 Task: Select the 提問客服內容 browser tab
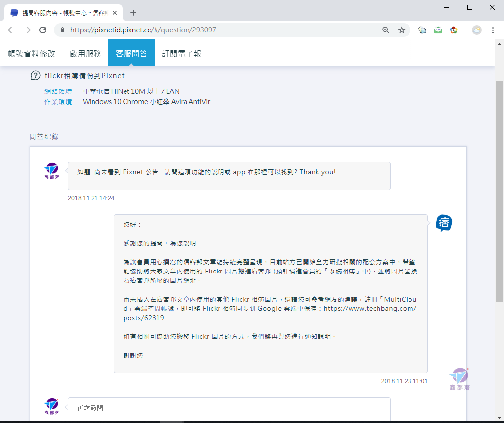coord(63,13)
